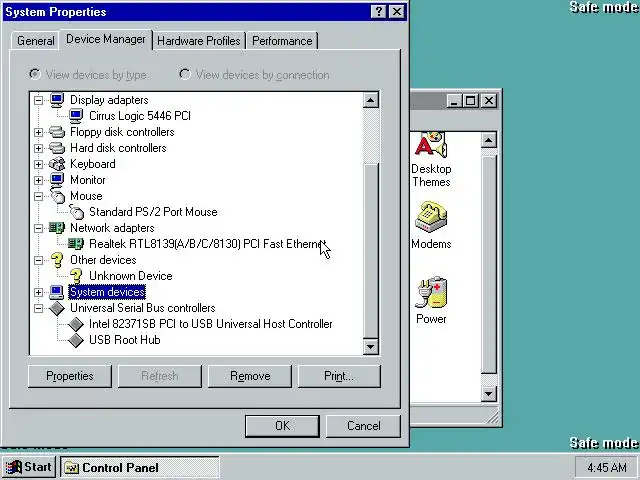Collapse the Display adapters branch
Screen dimensions: 640x480
pos(38,100)
